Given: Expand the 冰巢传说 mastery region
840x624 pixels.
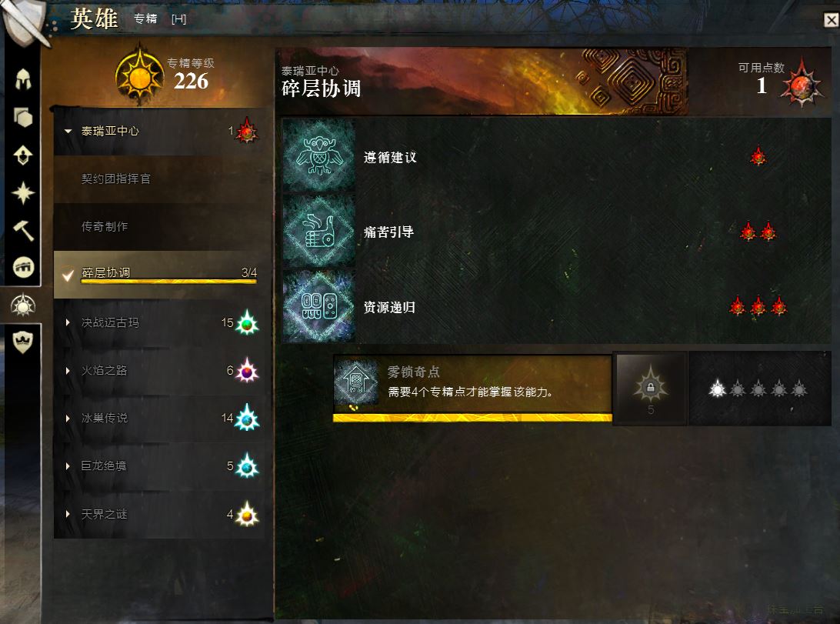Looking at the screenshot, I should (68, 419).
